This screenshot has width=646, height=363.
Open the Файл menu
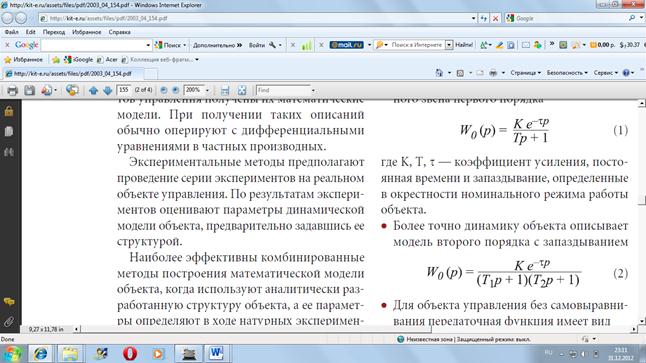pyautogui.click(x=11, y=32)
